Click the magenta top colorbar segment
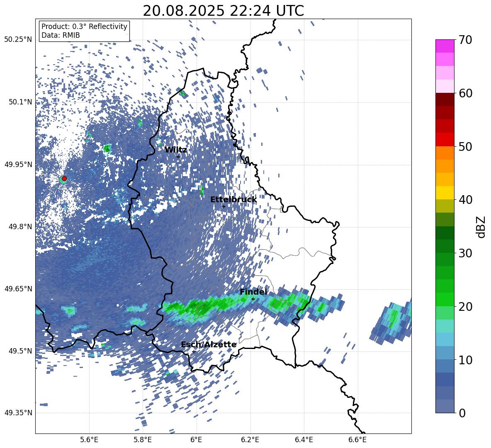Viewport: 491px width, 448px height. pyautogui.click(x=445, y=46)
